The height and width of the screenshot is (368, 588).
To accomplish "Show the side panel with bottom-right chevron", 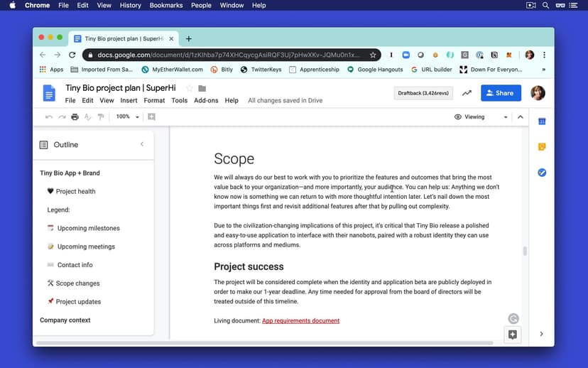I will point(542,334).
